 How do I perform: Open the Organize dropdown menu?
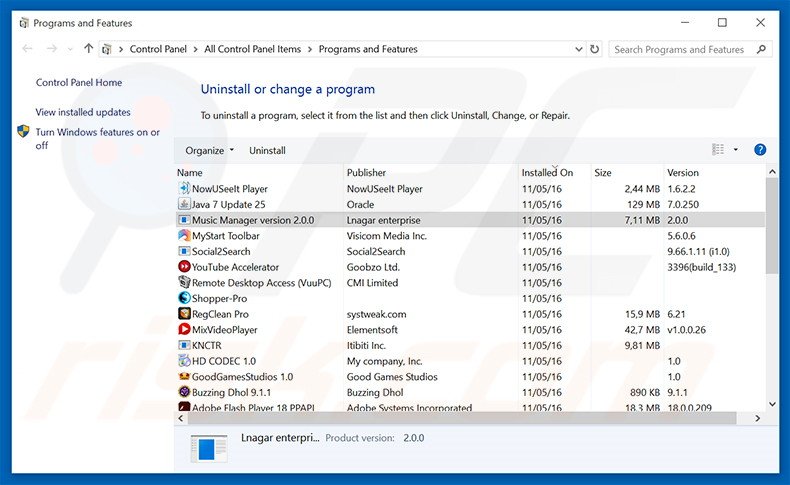(x=210, y=150)
